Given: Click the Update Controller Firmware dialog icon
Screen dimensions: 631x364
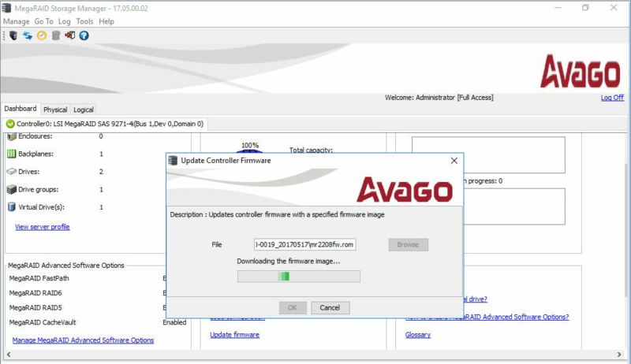Looking at the screenshot, I should [173, 161].
